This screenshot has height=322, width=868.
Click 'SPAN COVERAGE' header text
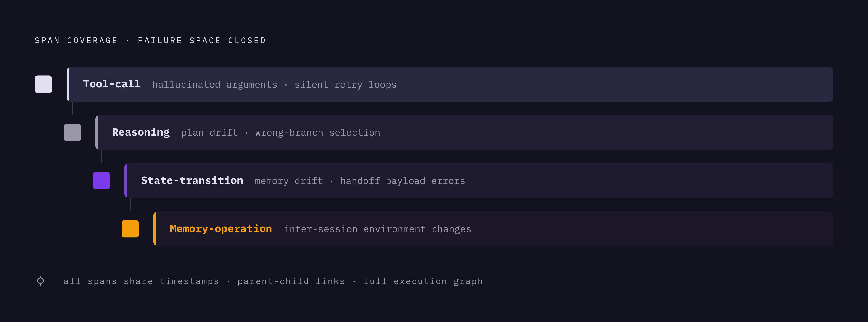(76, 41)
